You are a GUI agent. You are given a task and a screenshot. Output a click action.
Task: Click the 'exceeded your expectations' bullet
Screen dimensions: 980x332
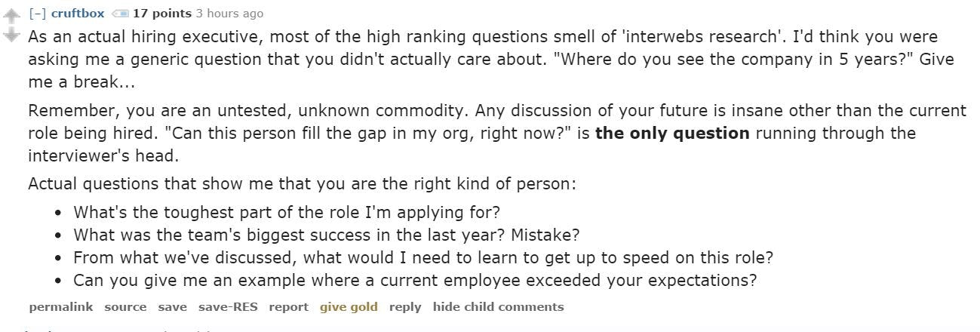coord(415,280)
